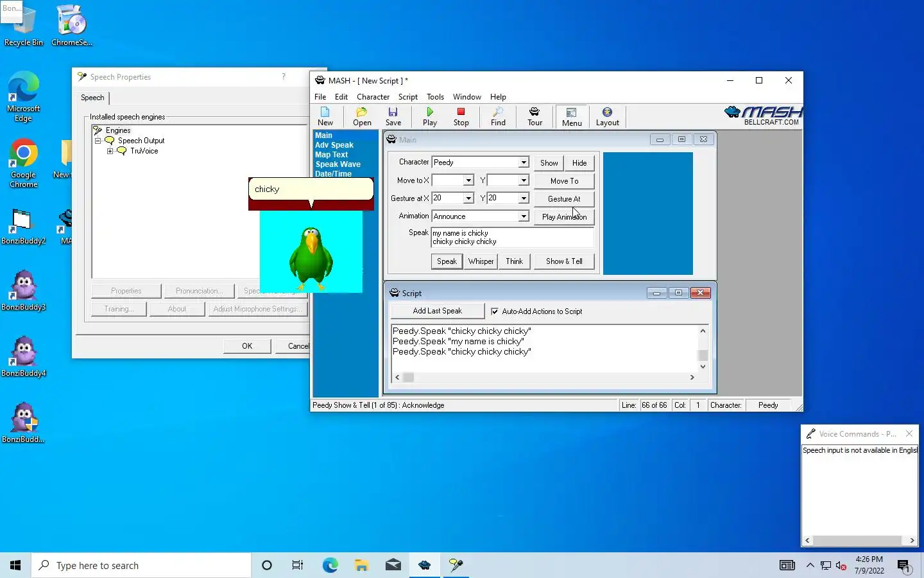Select the Speech tab in Speech Properties

tap(92, 98)
